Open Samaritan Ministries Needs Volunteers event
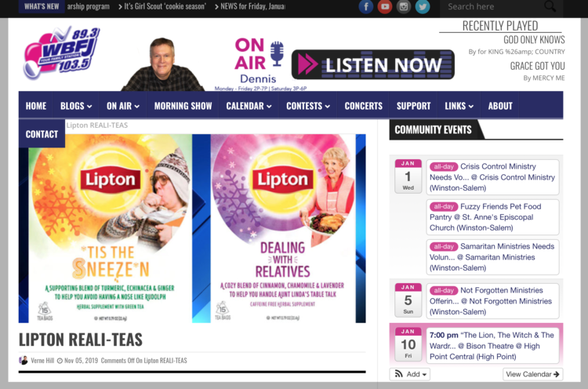Image resolution: width=588 pixels, height=389 pixels. [x=492, y=257]
